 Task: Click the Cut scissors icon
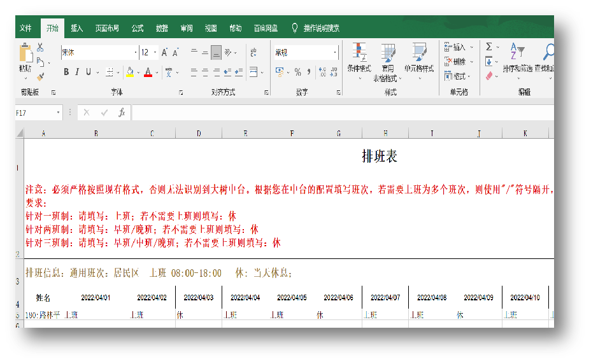[x=40, y=47]
